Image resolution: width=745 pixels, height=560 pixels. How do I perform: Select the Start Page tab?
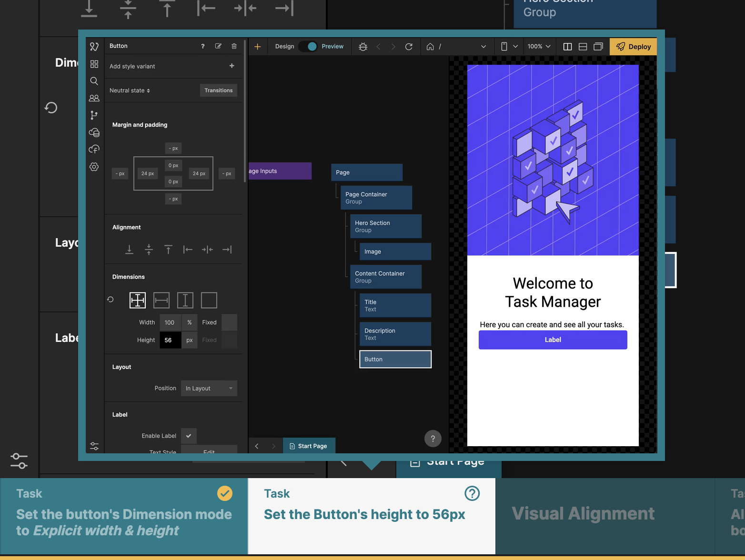click(x=309, y=446)
